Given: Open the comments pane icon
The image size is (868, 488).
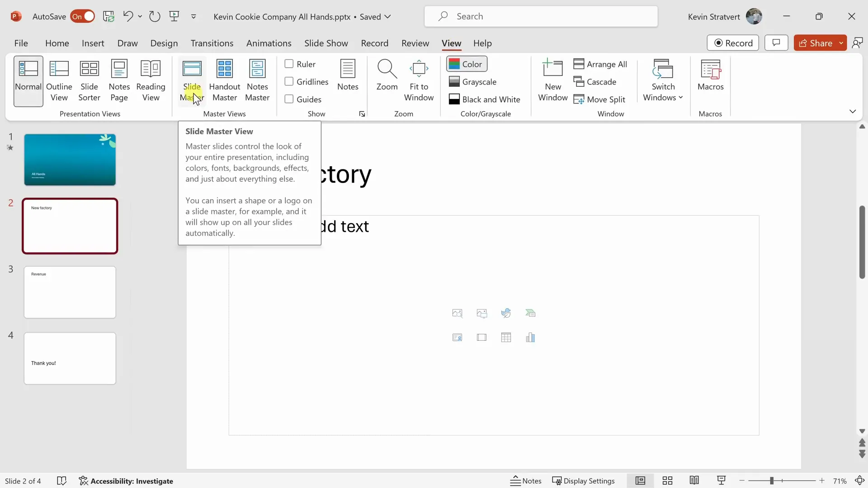Looking at the screenshot, I should 776,43.
